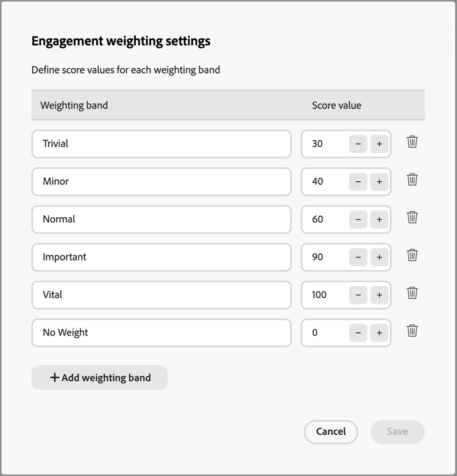Image resolution: width=457 pixels, height=476 pixels.
Task: Increase the Important score value
Action: click(379, 257)
